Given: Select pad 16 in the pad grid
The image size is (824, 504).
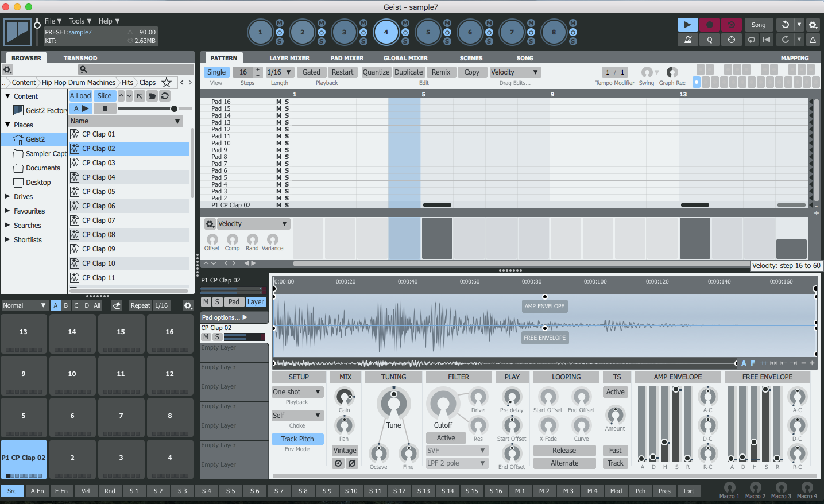Looking at the screenshot, I should [170, 333].
